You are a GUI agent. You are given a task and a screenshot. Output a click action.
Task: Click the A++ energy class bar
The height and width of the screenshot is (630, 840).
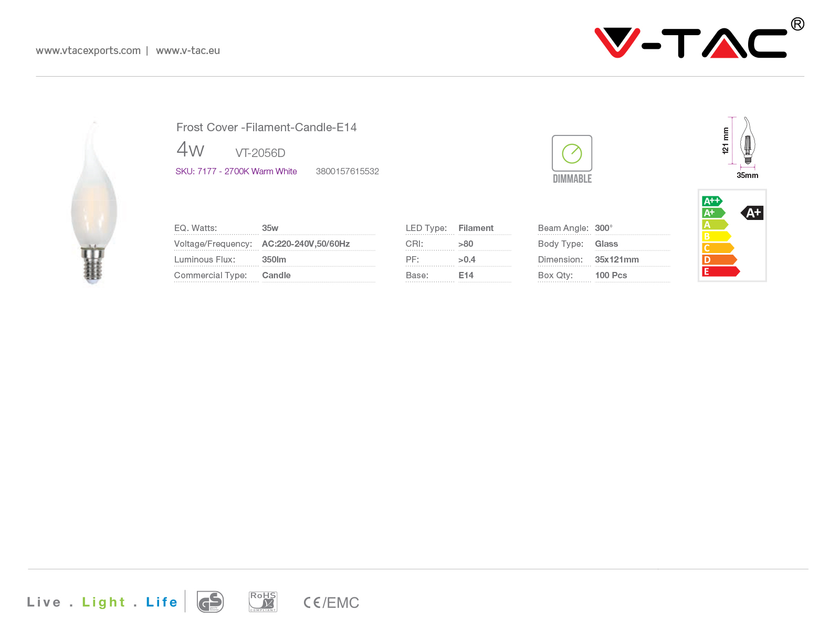[x=712, y=201]
